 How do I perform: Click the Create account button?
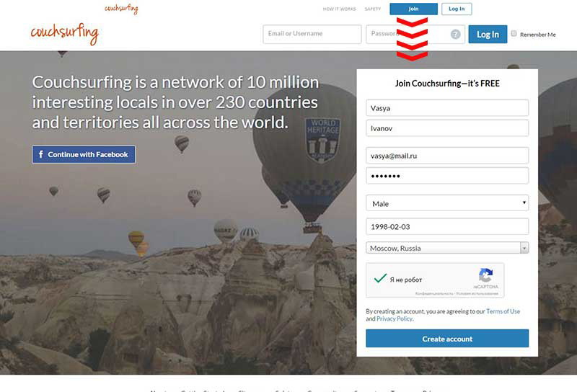click(447, 339)
